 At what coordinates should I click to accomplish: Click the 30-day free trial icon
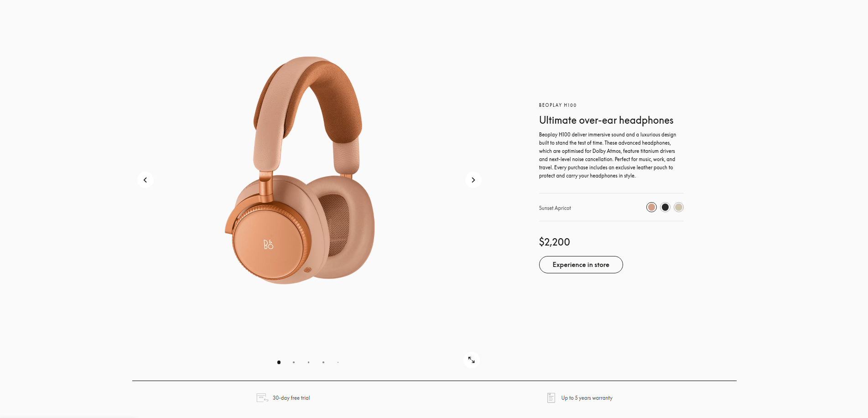(x=262, y=398)
